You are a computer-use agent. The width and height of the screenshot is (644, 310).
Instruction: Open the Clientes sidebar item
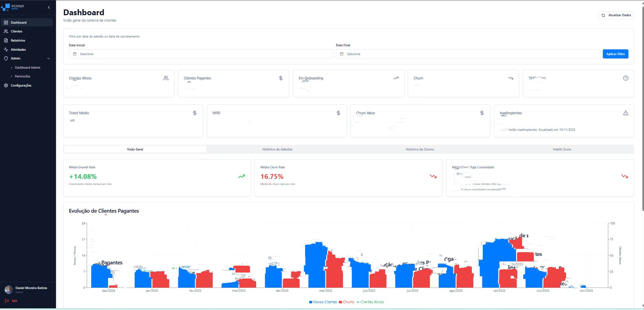27,31
